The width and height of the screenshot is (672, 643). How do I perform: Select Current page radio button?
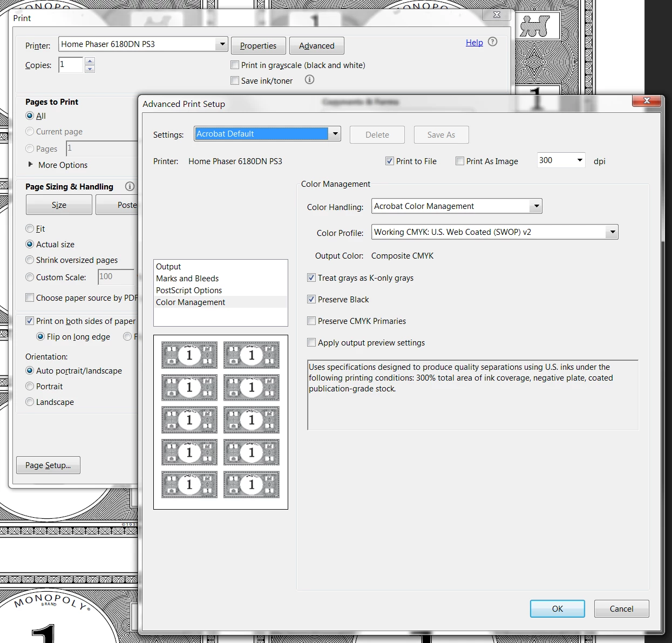point(30,131)
